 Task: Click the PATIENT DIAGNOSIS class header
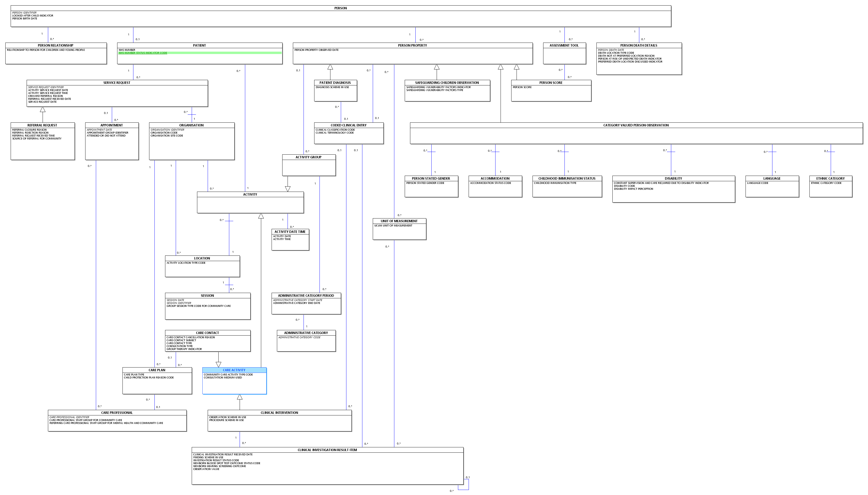(335, 82)
